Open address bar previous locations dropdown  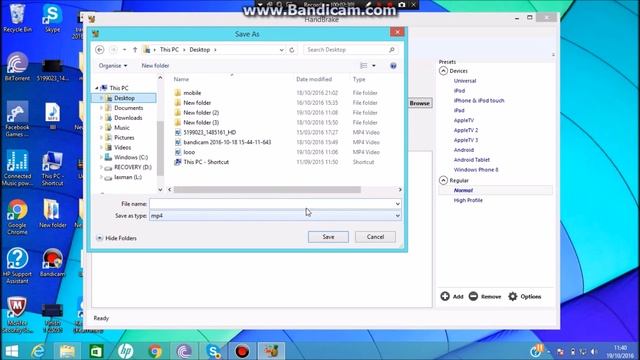point(281,50)
